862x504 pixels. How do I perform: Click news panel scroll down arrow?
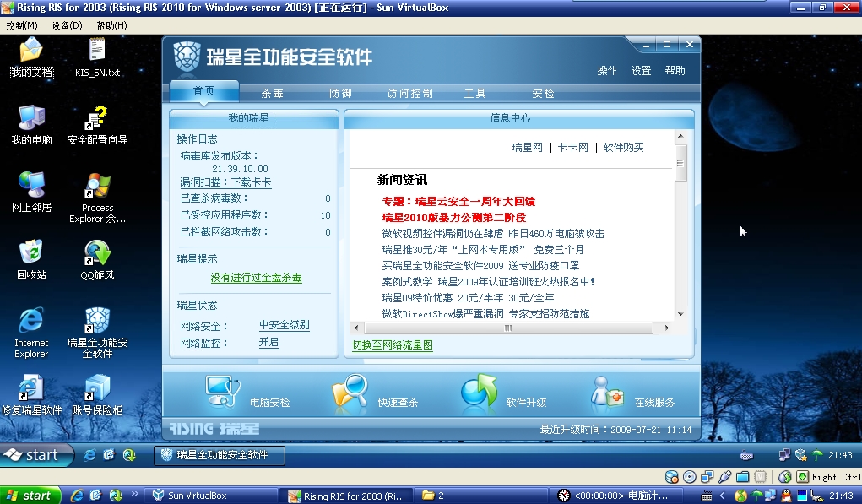[x=680, y=314]
